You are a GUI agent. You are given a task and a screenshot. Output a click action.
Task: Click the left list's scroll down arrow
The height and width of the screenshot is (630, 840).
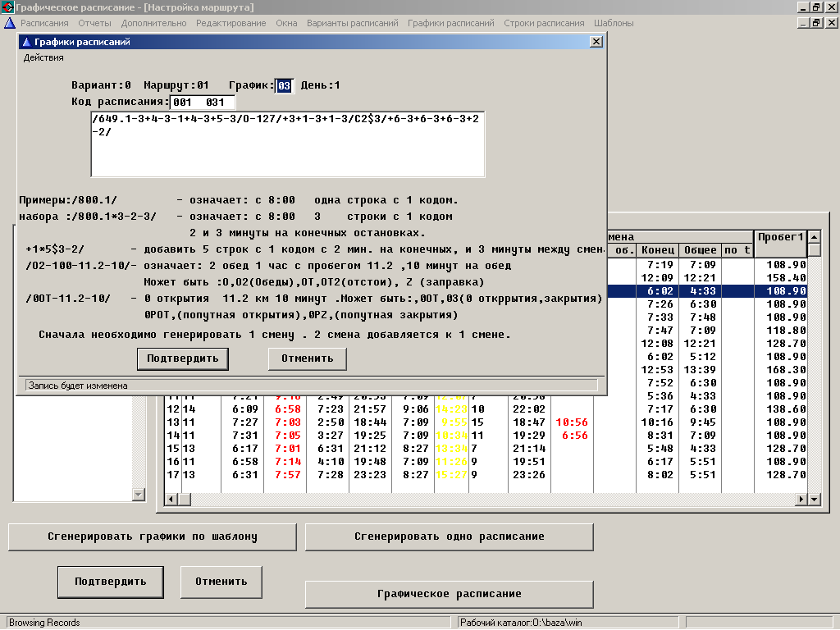(x=138, y=494)
